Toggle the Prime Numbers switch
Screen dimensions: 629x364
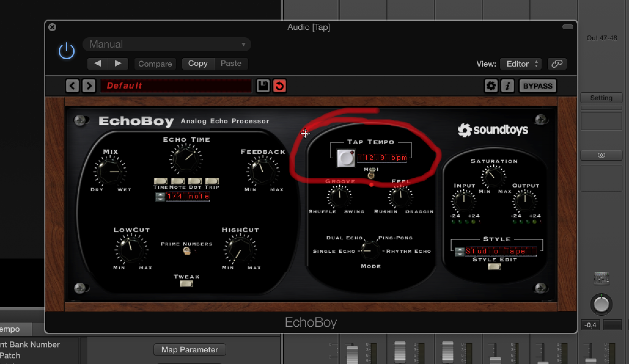click(x=186, y=251)
